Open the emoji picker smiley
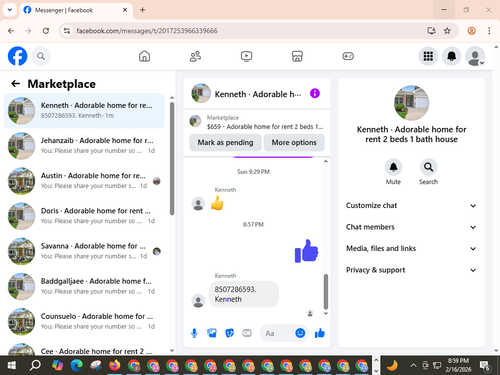 [300, 333]
